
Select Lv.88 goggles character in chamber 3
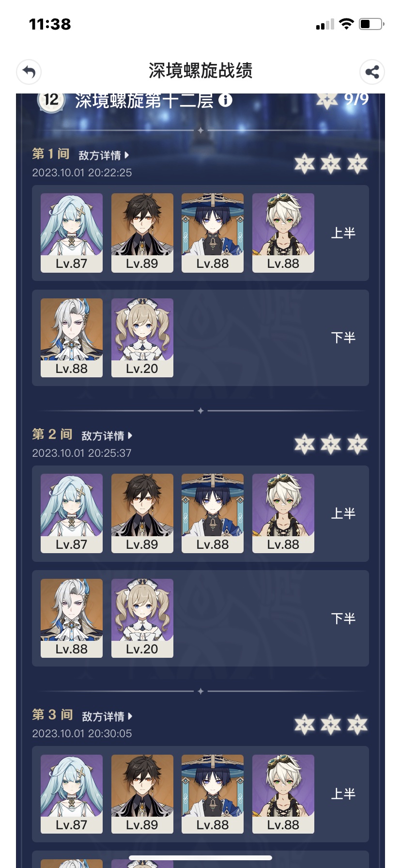283,794
